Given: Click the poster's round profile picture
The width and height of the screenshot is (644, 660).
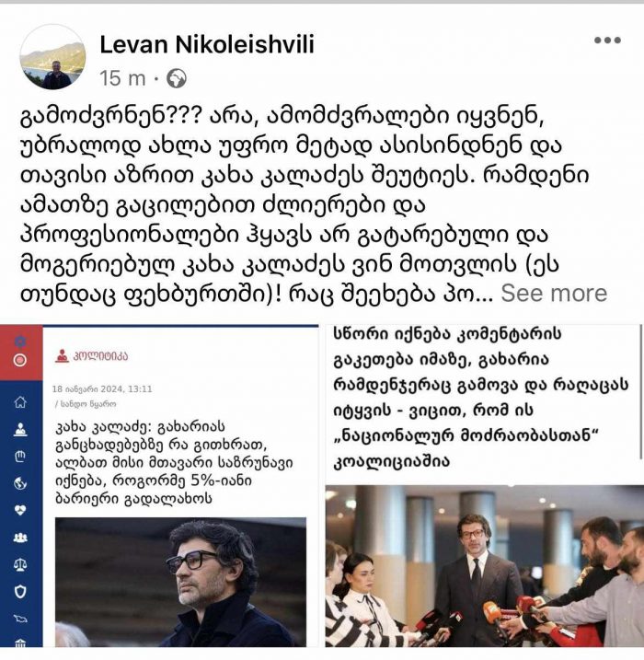Looking at the screenshot, I should (x=53, y=56).
